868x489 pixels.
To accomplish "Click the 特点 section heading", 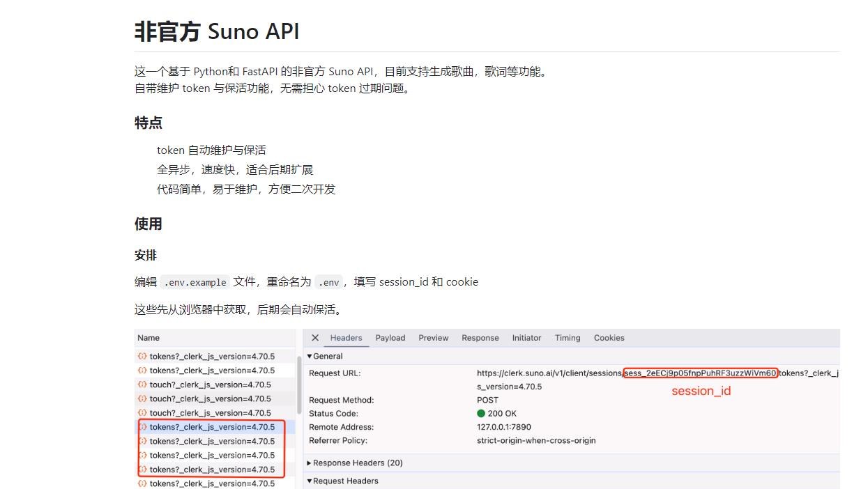I will (x=149, y=123).
